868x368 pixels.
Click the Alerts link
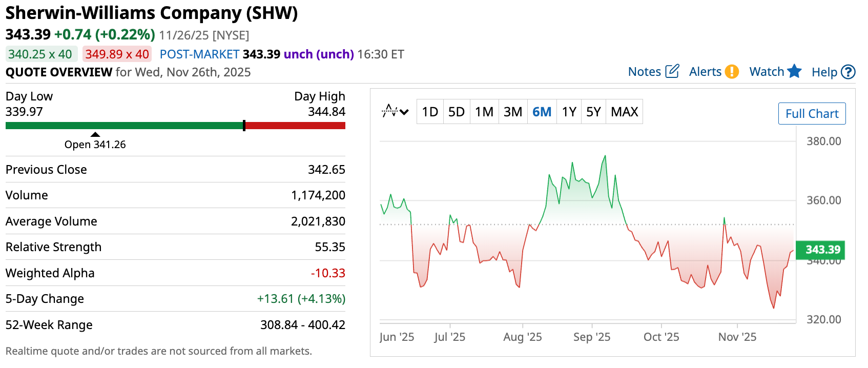[705, 72]
